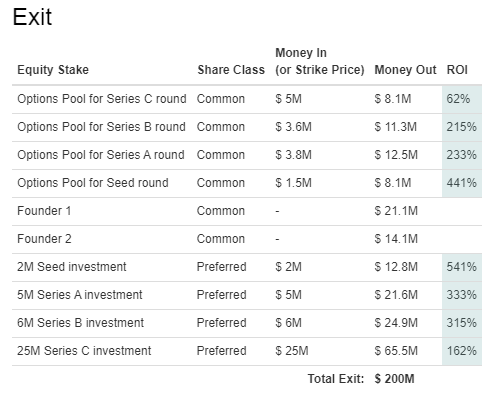Select the Founder 1 row label
493x395 pixels.
pyautogui.click(x=44, y=211)
